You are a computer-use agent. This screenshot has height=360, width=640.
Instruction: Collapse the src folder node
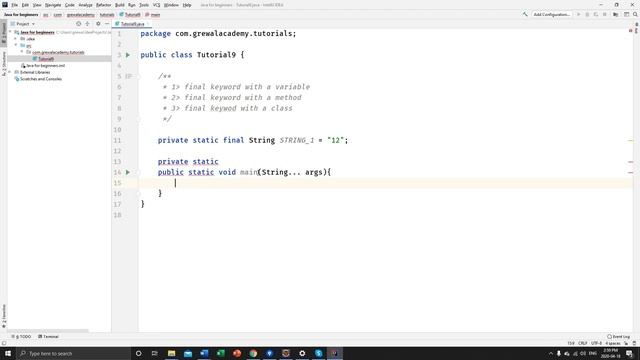coord(16,45)
